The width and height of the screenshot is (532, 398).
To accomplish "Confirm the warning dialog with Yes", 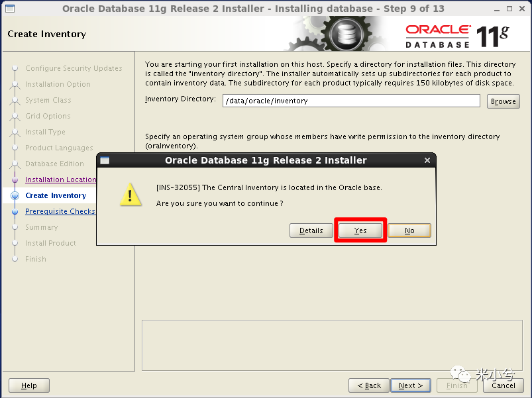I will pyautogui.click(x=360, y=230).
